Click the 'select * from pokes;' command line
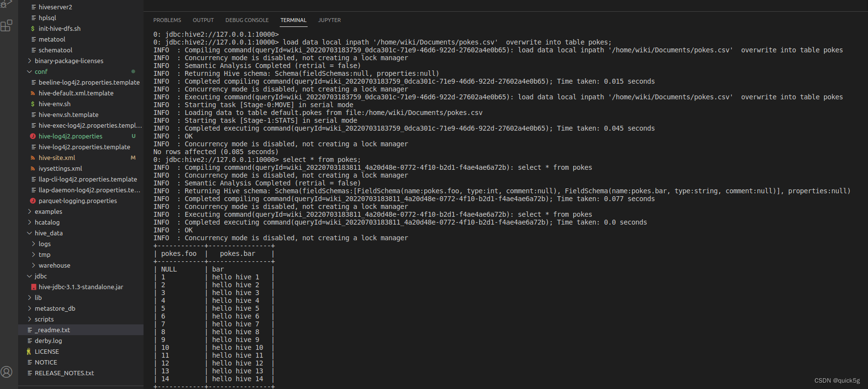Viewport: 868px width, 389px height. coord(322,160)
